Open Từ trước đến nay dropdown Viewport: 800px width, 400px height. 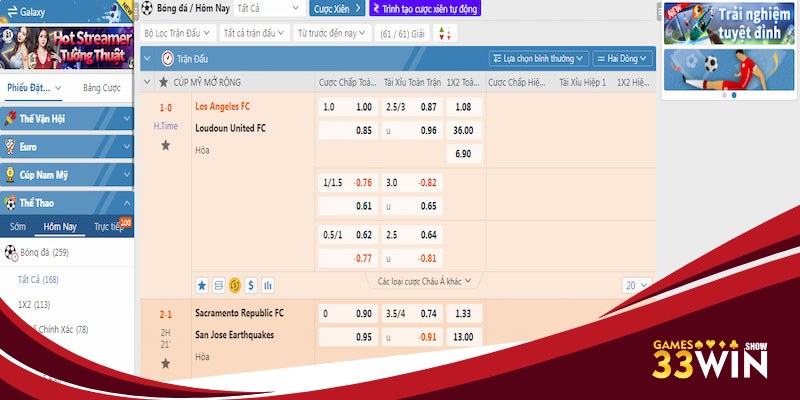point(332,33)
